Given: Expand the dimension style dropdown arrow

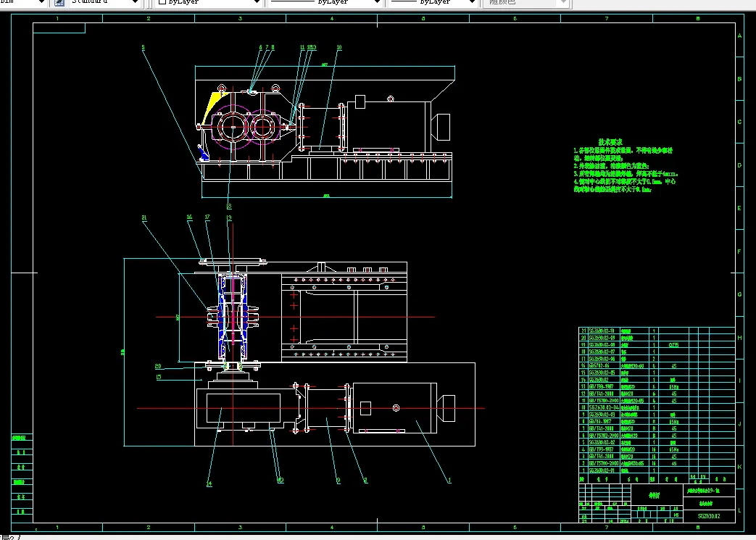Looking at the screenshot, I should coord(41,2).
